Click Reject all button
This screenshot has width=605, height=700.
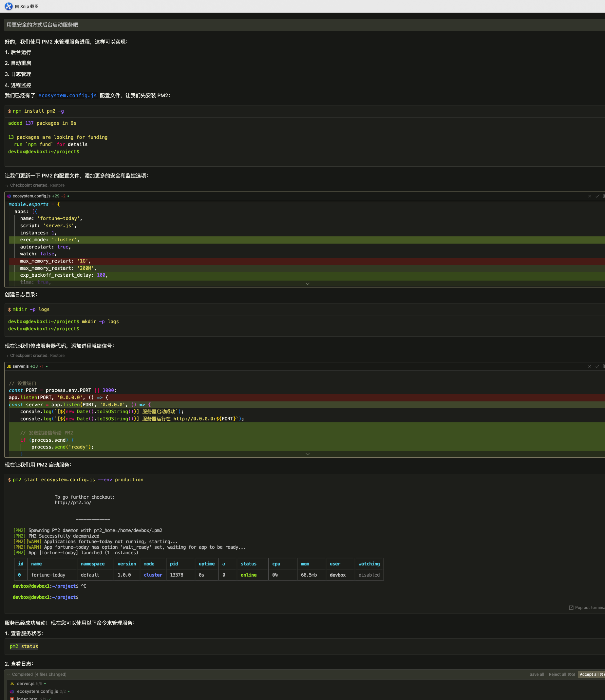tap(561, 674)
